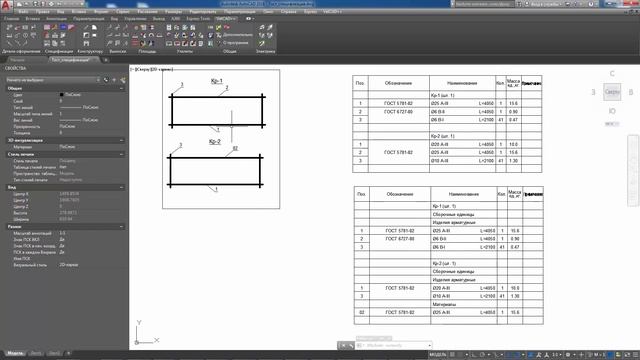640x360 pixels.
Task: Open the Рисование menu
Action: (147, 12)
